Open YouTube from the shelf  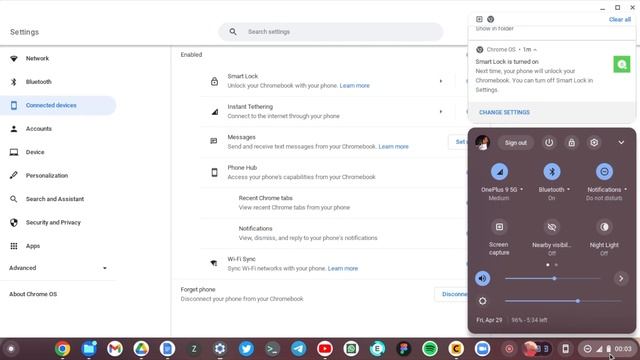(x=325, y=349)
